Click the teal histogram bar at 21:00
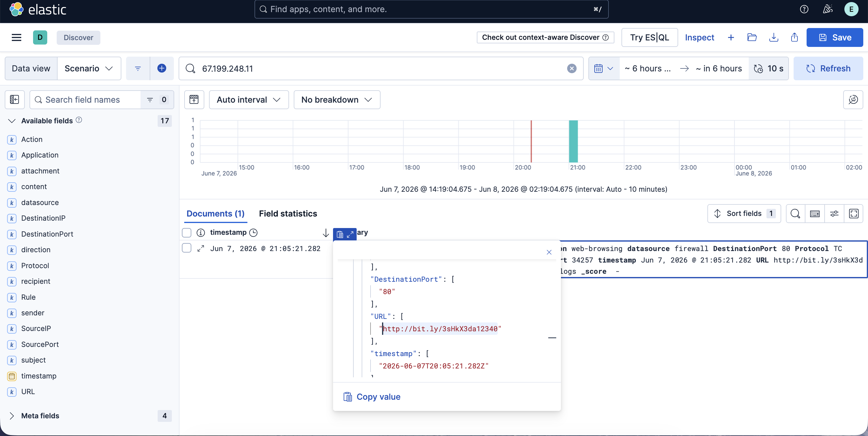The width and height of the screenshot is (868, 436). pyautogui.click(x=573, y=141)
